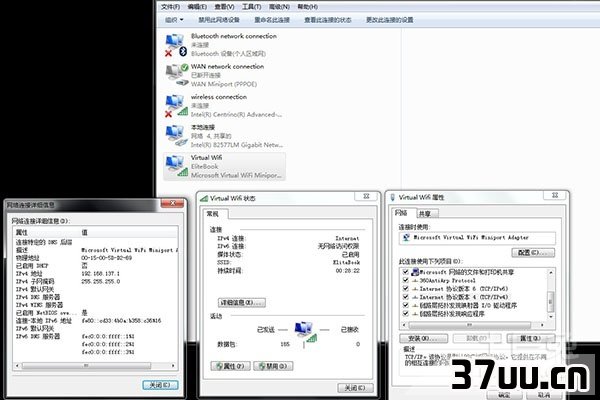This screenshot has height=400, width=600.
Task: Click the details list scroll left arrow
Action: pyautogui.click(x=17, y=366)
